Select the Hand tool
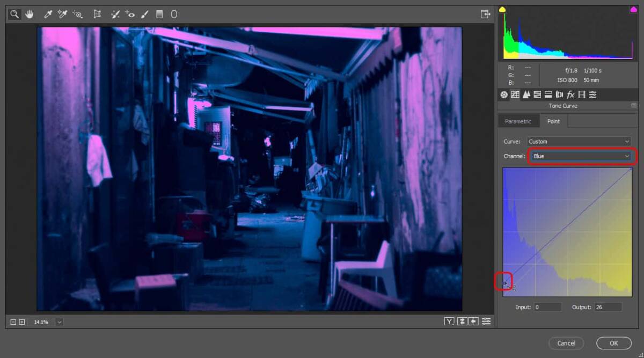The width and height of the screenshot is (644, 358). click(29, 14)
